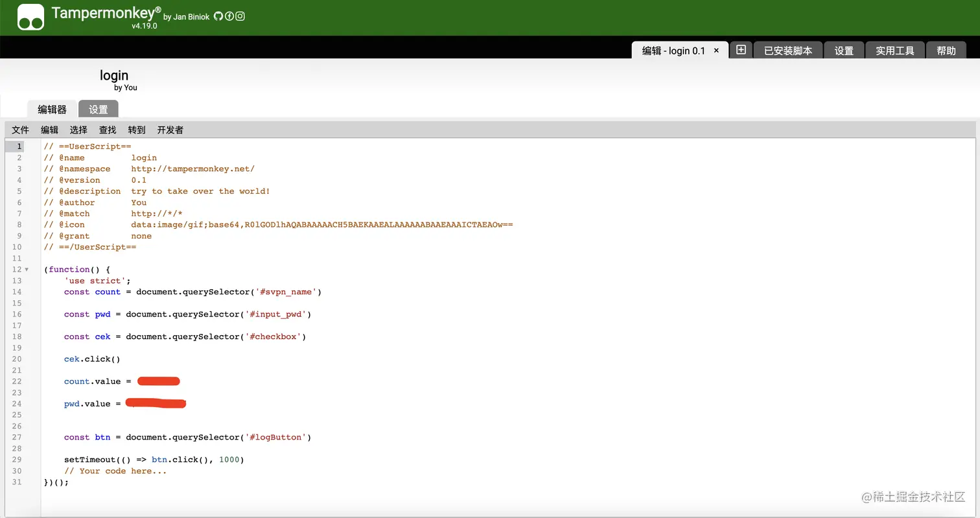This screenshot has height=518, width=980.
Task: Click the script title 'login'
Action: 114,75
